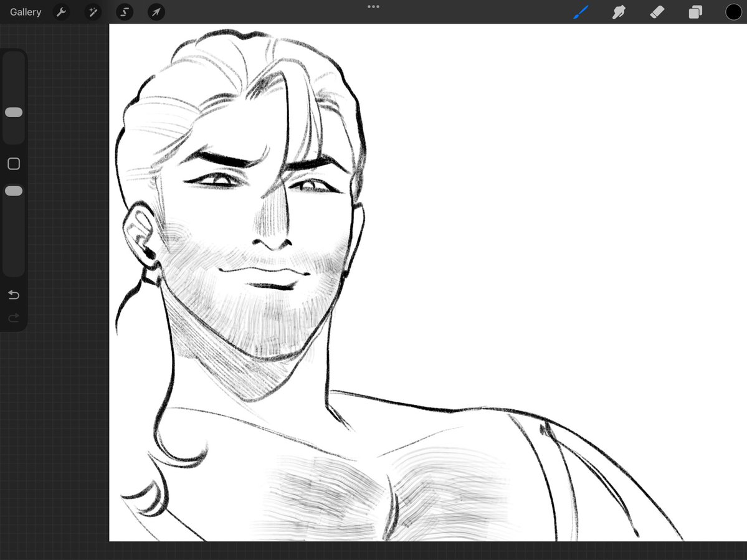The image size is (747, 560).
Task: Open the Actions menu wrench icon
Action: pos(61,12)
